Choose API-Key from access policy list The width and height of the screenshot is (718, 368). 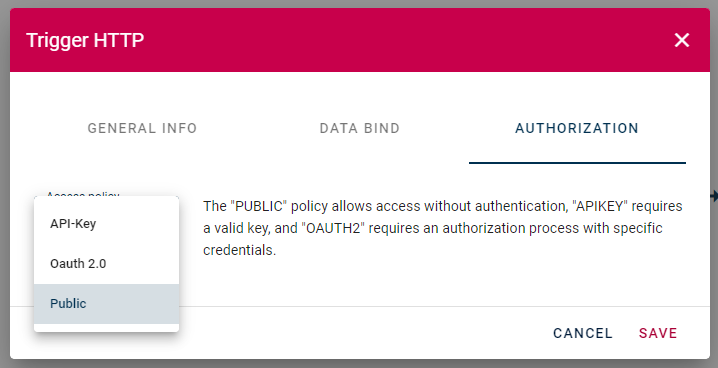pyautogui.click(x=106, y=224)
